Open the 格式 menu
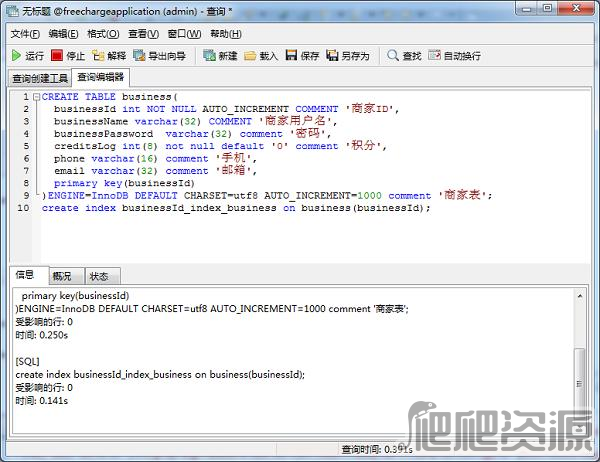This screenshot has width=600, height=462. pyautogui.click(x=103, y=34)
